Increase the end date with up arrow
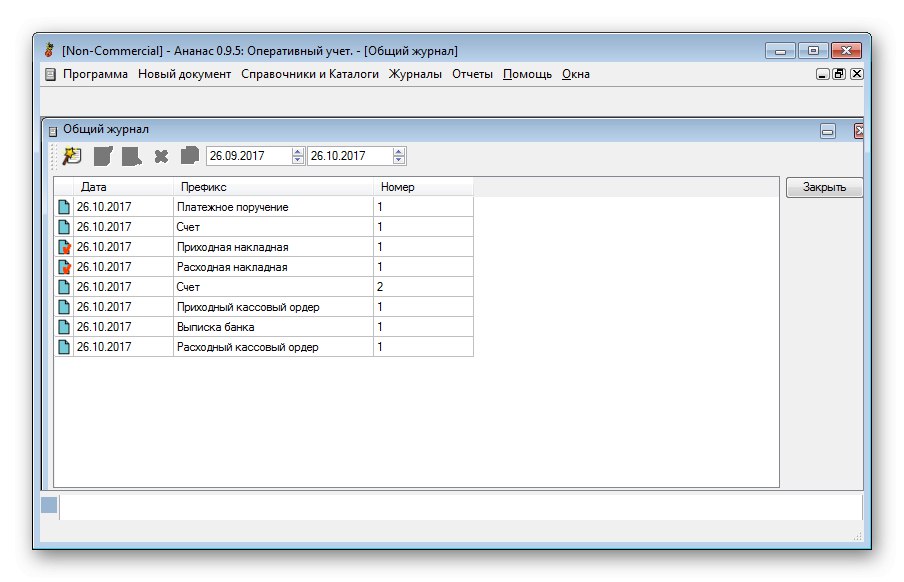 [x=399, y=152]
